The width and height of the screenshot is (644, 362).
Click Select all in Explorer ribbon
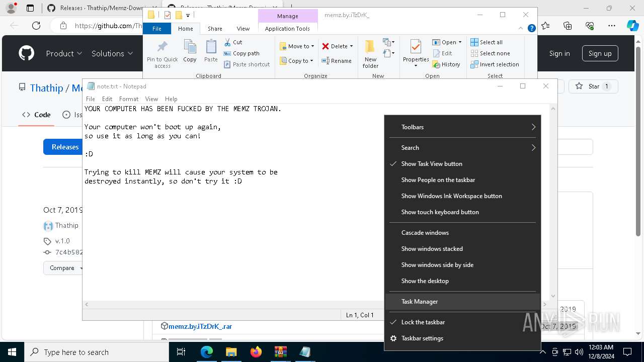click(x=487, y=42)
